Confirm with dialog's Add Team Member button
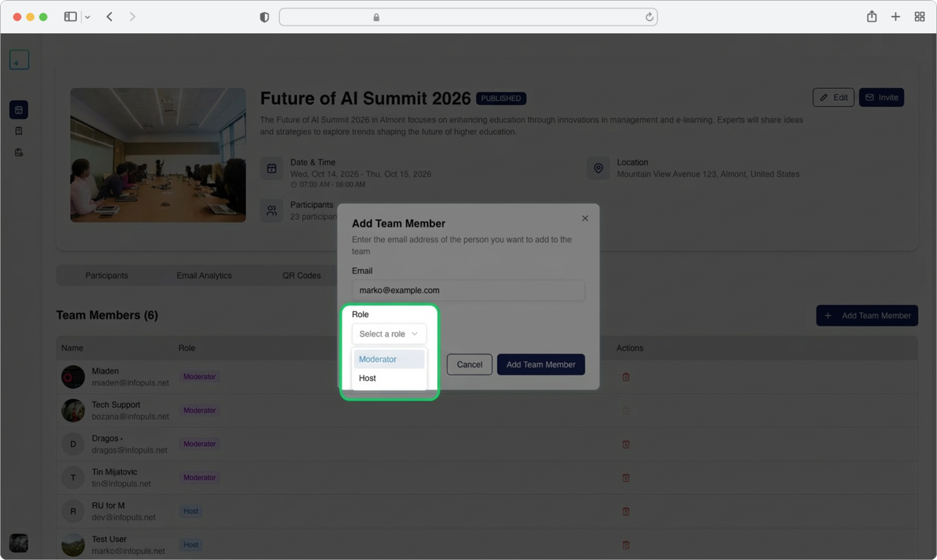This screenshot has width=937, height=560. click(541, 365)
